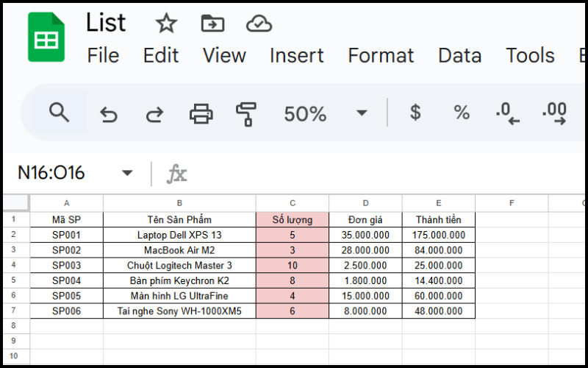Click cell containing Laptop Dell XPS 13
Viewport: 588px width, 368px height.
click(179, 235)
